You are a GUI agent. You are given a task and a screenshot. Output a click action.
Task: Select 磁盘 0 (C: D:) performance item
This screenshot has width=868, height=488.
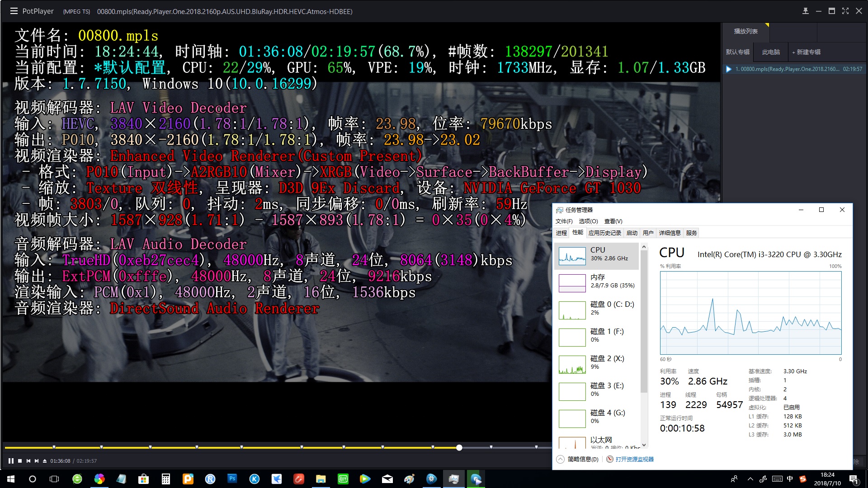[597, 310]
